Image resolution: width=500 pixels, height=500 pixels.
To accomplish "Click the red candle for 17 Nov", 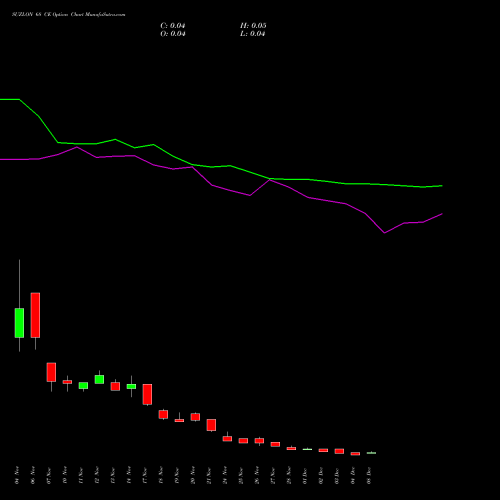I will coord(147,394).
